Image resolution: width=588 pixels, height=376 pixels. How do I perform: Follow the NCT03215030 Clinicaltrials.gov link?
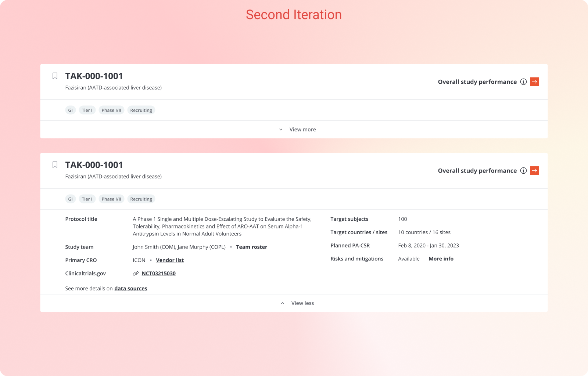(x=159, y=273)
